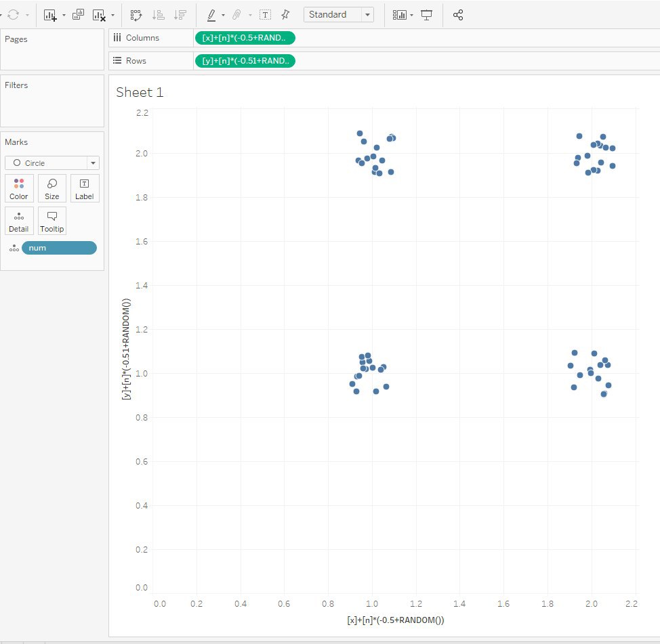Sort descending toolbar icon
Image resolution: width=660 pixels, height=644 pixels.
point(180,15)
